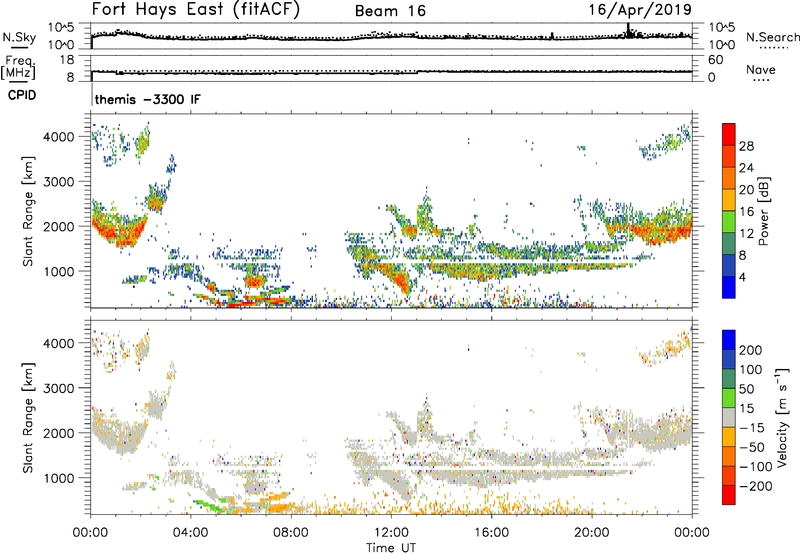Click the bright blue bottom Power color bar segment
This screenshot has height=554, width=800.
(729, 288)
